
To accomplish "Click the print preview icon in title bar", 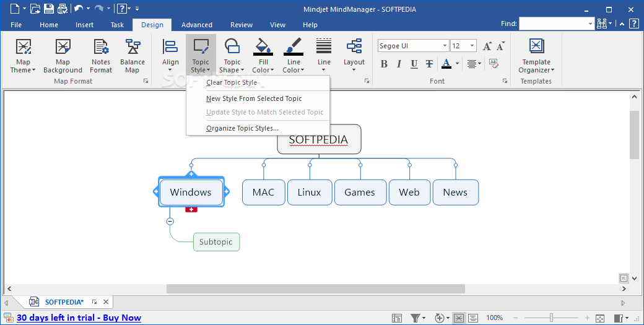I will click(63, 8).
